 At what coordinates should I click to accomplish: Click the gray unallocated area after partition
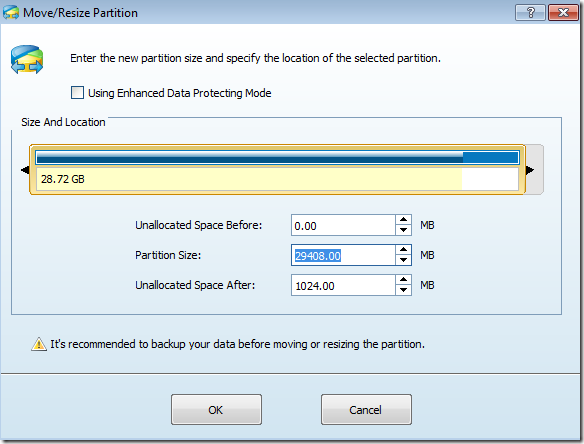click(x=534, y=169)
